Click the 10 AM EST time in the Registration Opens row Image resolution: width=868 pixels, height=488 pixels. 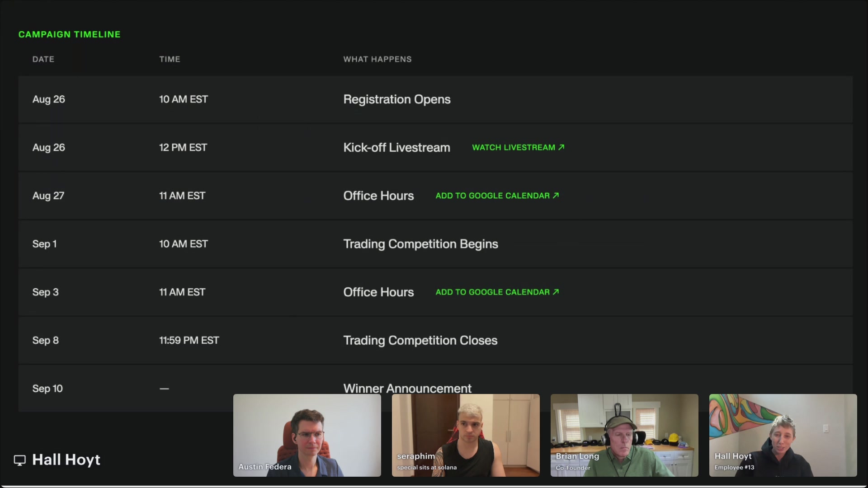coord(184,99)
